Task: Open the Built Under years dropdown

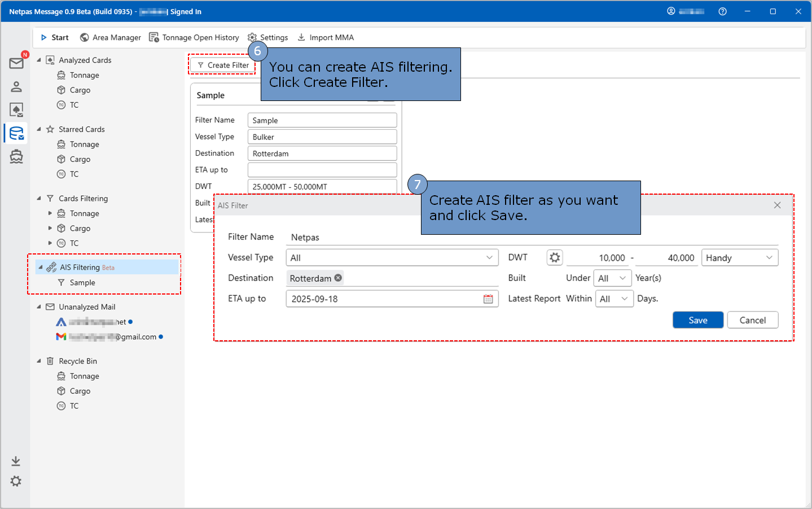Action: click(612, 278)
